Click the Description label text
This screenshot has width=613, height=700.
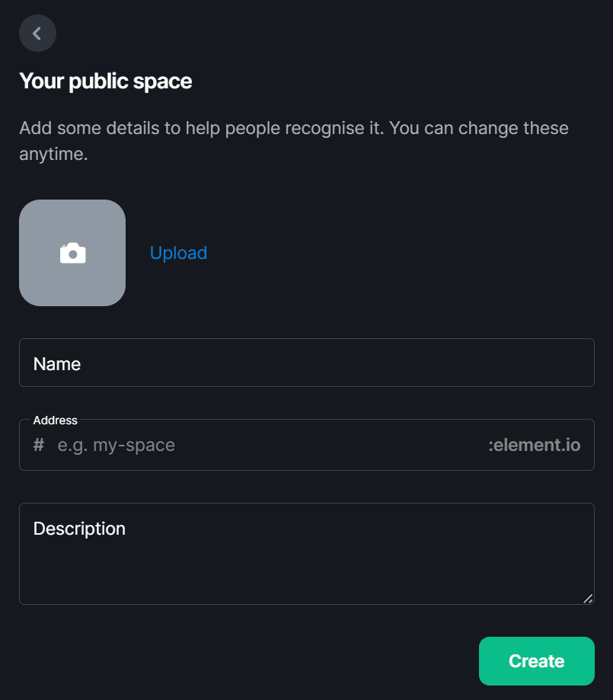79,529
